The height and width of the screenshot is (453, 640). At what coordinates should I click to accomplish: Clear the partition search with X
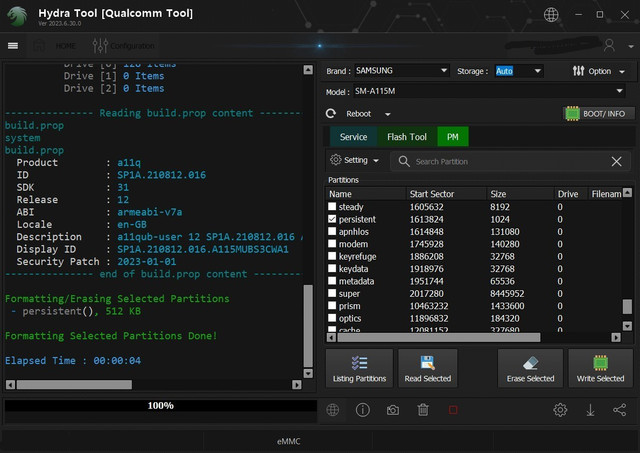[x=616, y=161]
